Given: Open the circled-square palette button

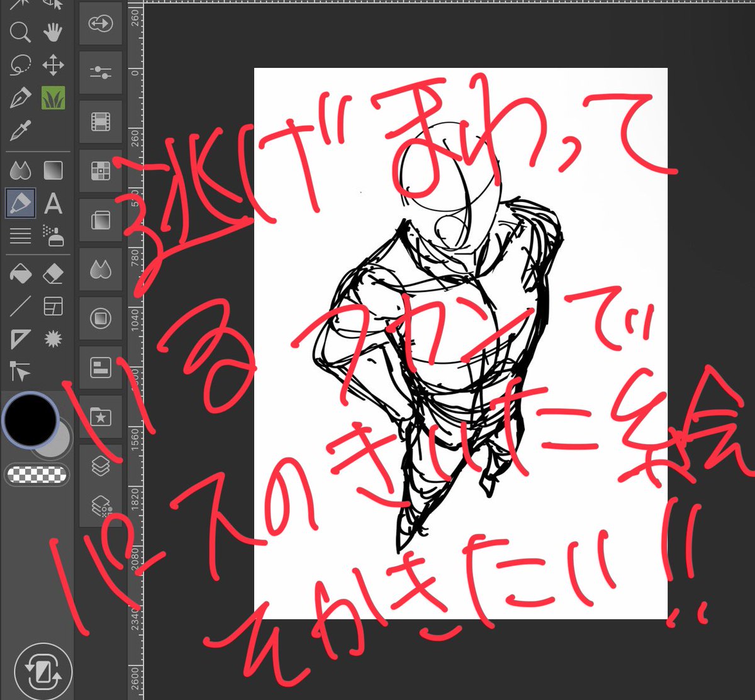Looking at the screenshot, I should pos(101,319).
